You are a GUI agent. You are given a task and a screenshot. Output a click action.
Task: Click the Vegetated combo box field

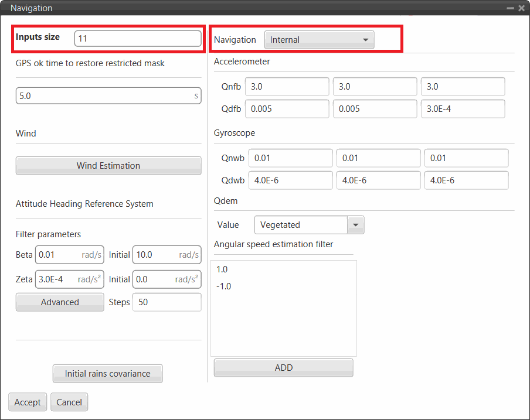[301, 225]
